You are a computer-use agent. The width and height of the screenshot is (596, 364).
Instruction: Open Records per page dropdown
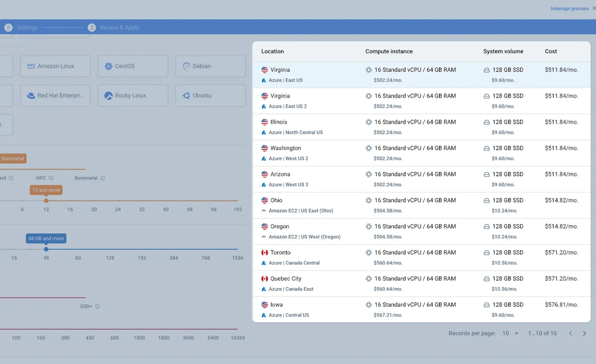pyautogui.click(x=510, y=333)
